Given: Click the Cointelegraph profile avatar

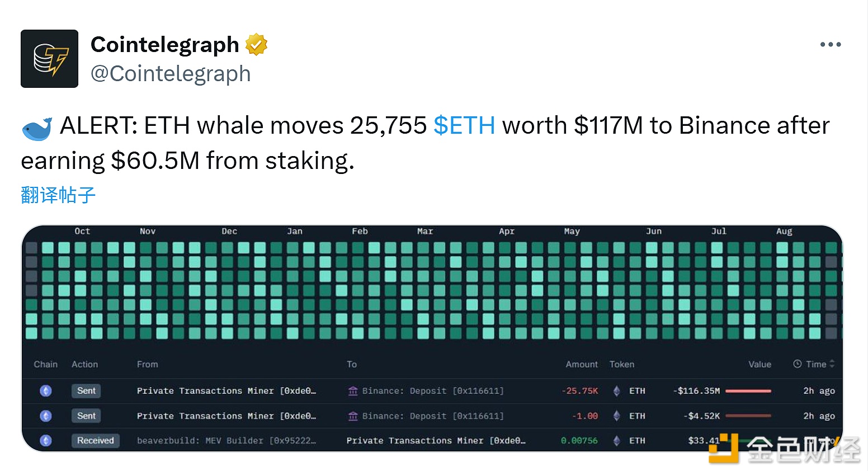Looking at the screenshot, I should (49, 59).
